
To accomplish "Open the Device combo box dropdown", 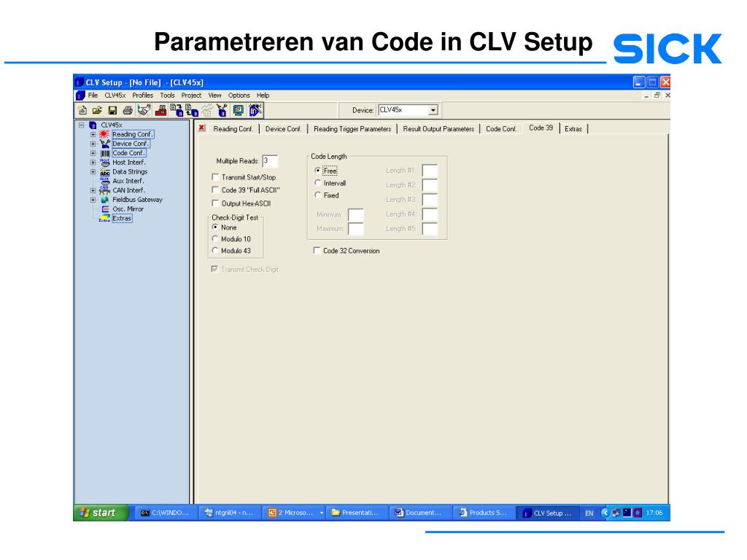I will tap(433, 110).
